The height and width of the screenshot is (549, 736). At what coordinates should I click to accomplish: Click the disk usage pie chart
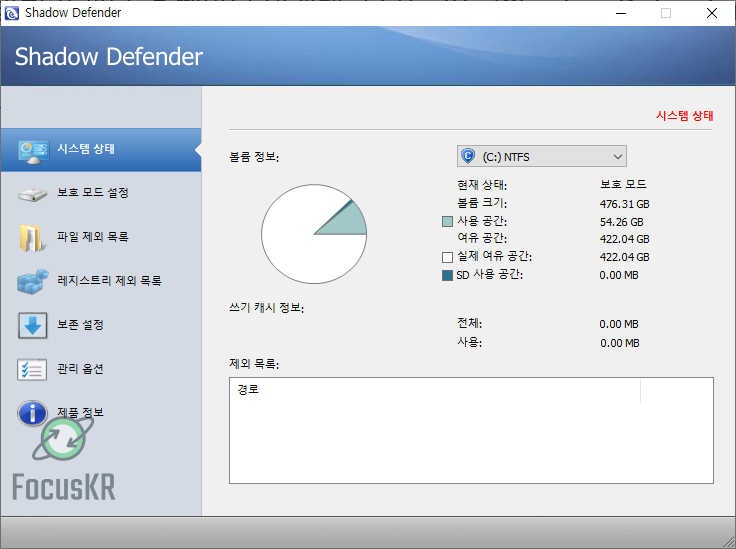[314, 234]
